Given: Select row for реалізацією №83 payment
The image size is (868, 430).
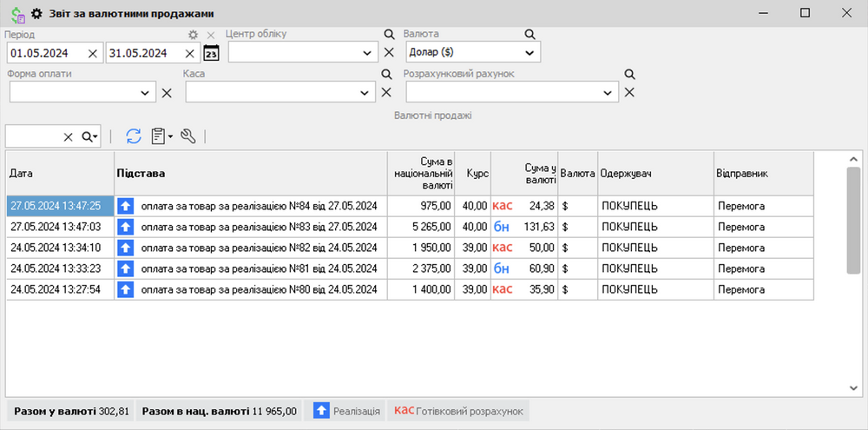Looking at the screenshot, I should tap(259, 227).
